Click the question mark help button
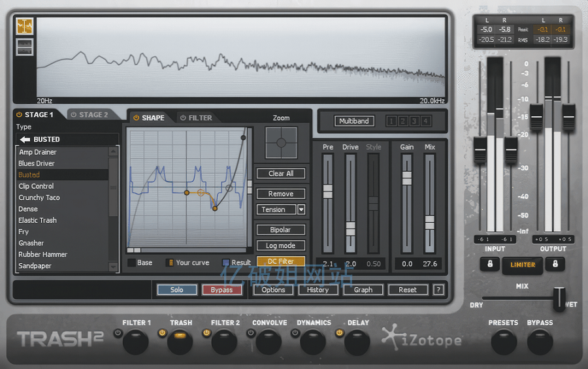The height and width of the screenshot is (369, 588). pyautogui.click(x=438, y=290)
